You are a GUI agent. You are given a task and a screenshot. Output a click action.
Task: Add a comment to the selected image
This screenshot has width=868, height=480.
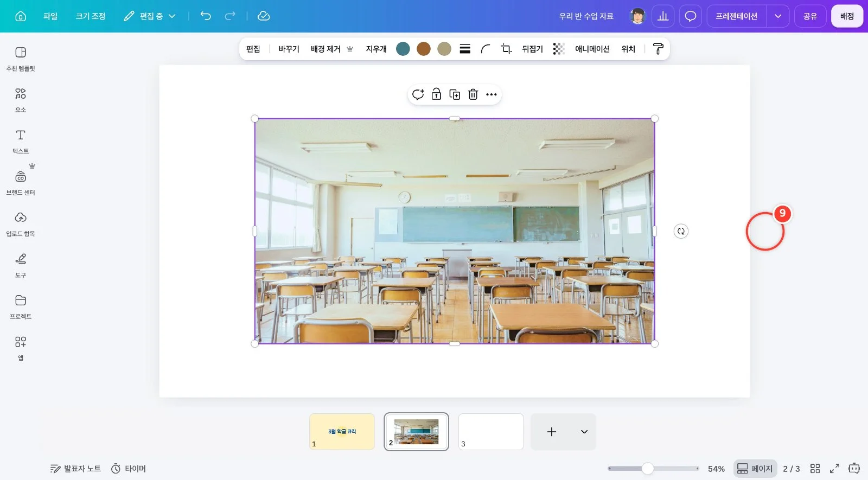click(418, 94)
